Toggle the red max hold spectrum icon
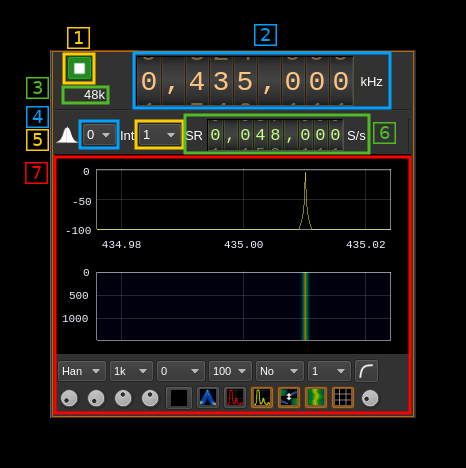This screenshot has height=468, width=466. pyautogui.click(x=235, y=398)
